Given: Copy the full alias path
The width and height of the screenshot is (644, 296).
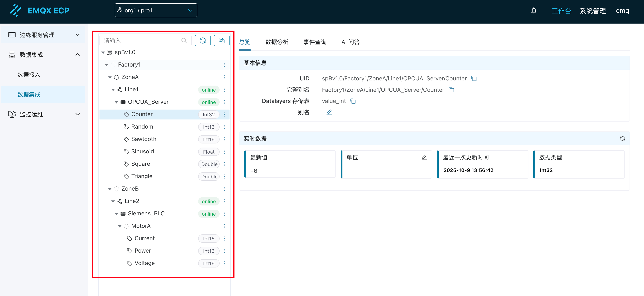Looking at the screenshot, I should coord(451,90).
